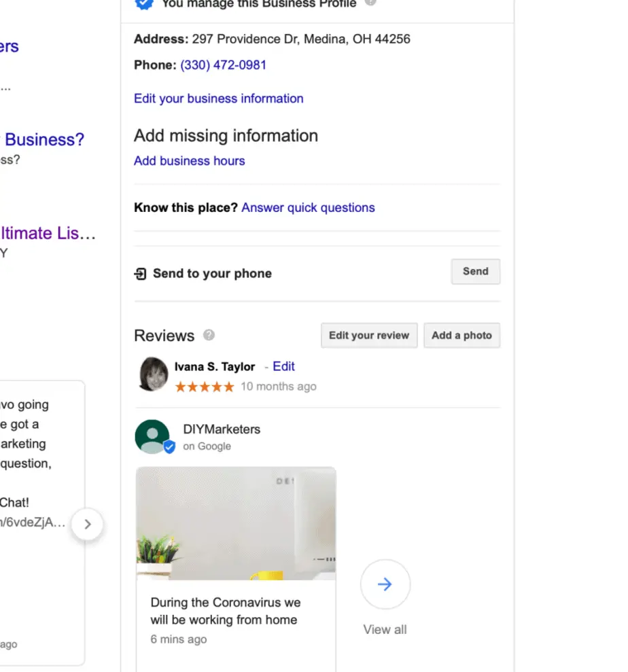Click the help icon next to Business Profile
The height and width of the screenshot is (672, 628).
coord(370,2)
